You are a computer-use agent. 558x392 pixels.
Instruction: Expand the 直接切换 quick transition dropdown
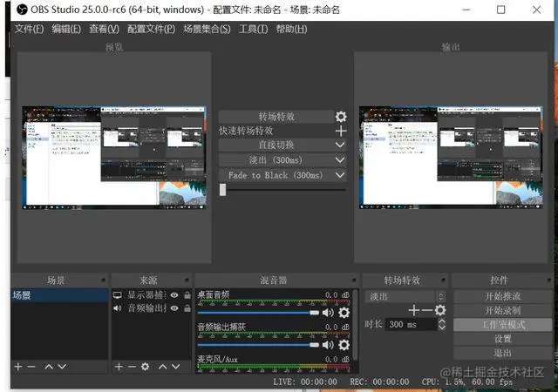(340, 145)
